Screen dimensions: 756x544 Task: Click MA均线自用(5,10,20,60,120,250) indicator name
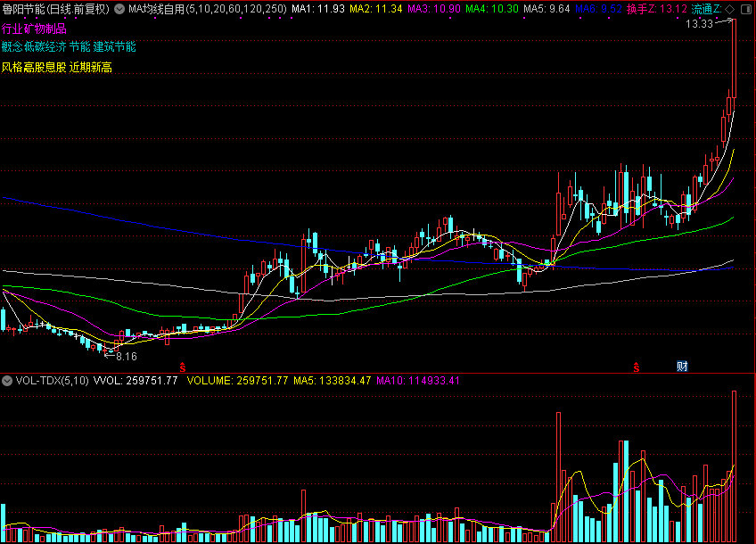click(x=208, y=9)
